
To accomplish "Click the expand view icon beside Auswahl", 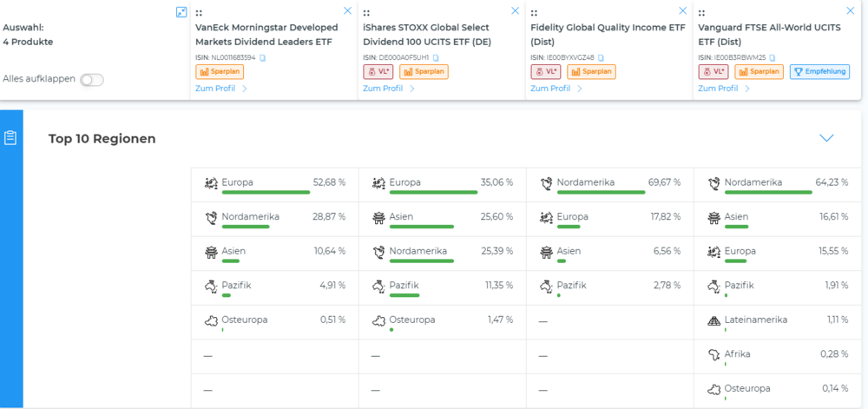I will coord(181,12).
